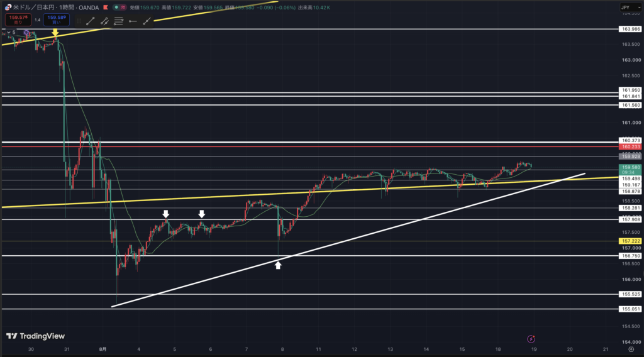Click the USD/JPY flag symbol icon
This screenshot has width=644, height=357.
tap(8, 8)
